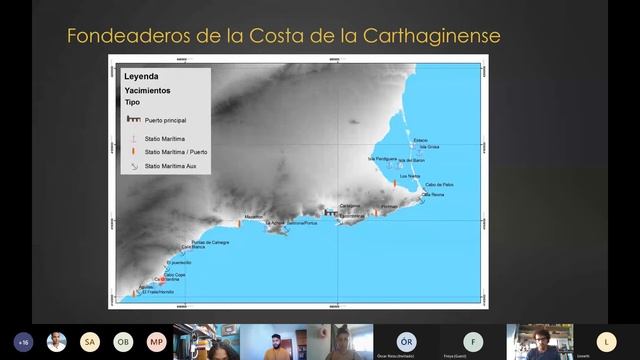Click the 'Puerto principal' legend text
Viewport: 640px width, 360px height.
[x=165, y=120]
